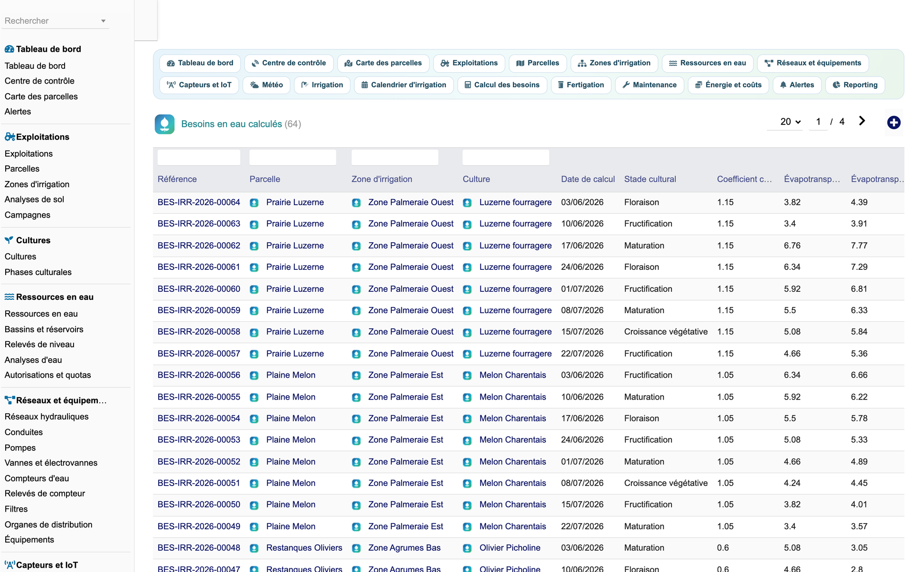Open the Ressources en eau tab

point(707,63)
